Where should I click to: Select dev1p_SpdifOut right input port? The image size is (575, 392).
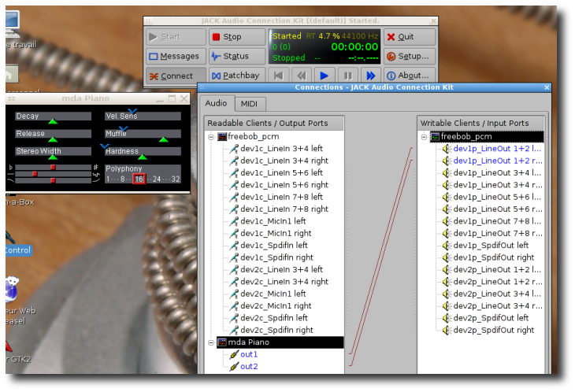494,257
